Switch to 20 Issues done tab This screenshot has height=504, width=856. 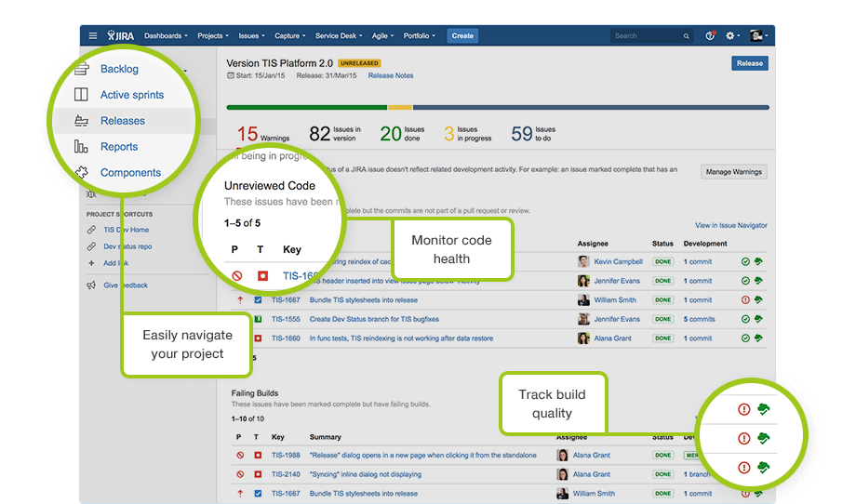tap(402, 134)
